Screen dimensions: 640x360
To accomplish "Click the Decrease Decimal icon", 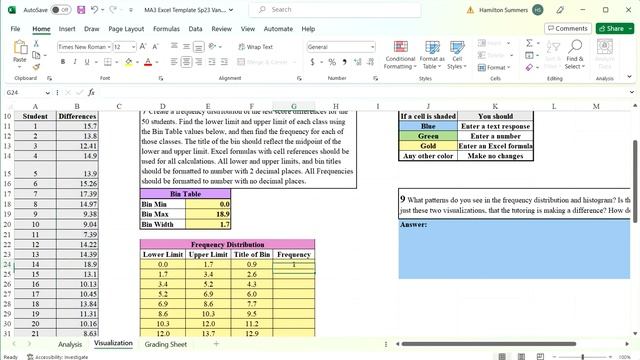I will tap(371, 62).
